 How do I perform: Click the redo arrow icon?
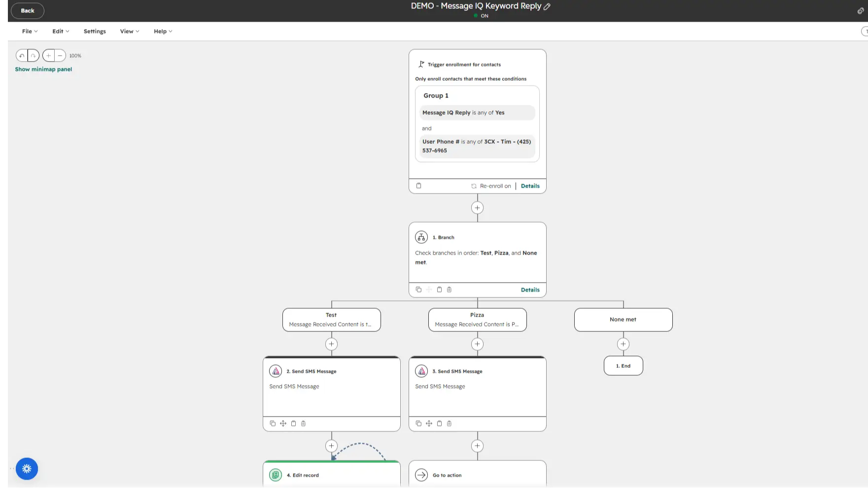tap(33, 56)
